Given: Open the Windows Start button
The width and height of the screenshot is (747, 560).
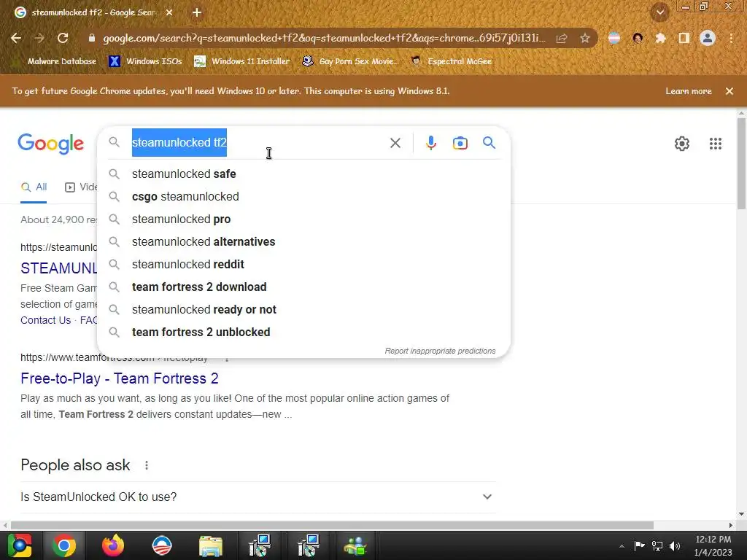Looking at the screenshot, I should coord(20,545).
